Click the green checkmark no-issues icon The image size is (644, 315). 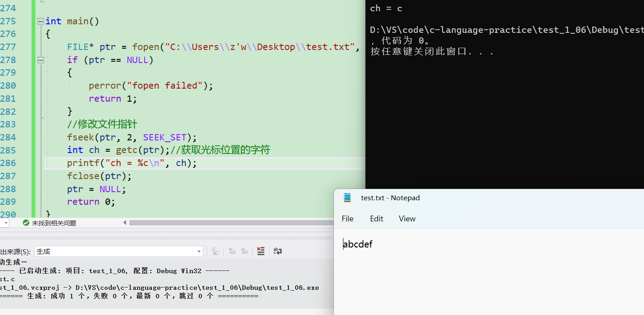coord(26,223)
